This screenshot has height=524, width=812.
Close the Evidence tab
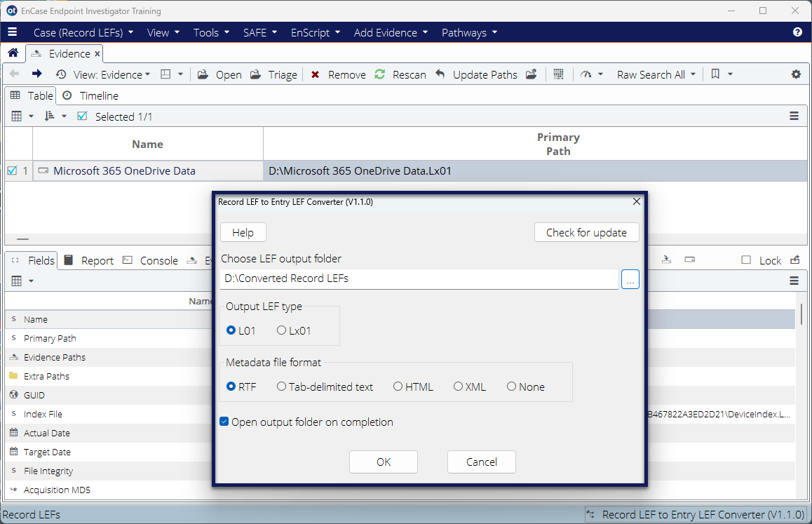click(x=97, y=53)
